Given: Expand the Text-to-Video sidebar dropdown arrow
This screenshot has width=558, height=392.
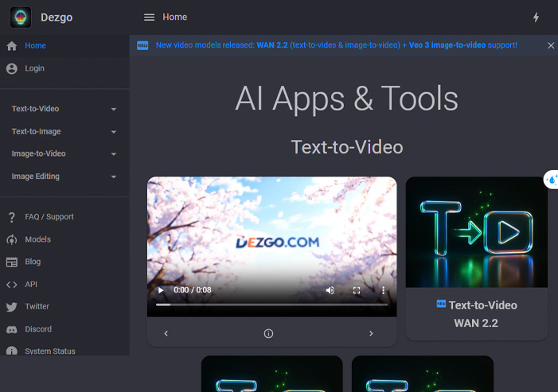Looking at the screenshot, I should click(x=114, y=109).
